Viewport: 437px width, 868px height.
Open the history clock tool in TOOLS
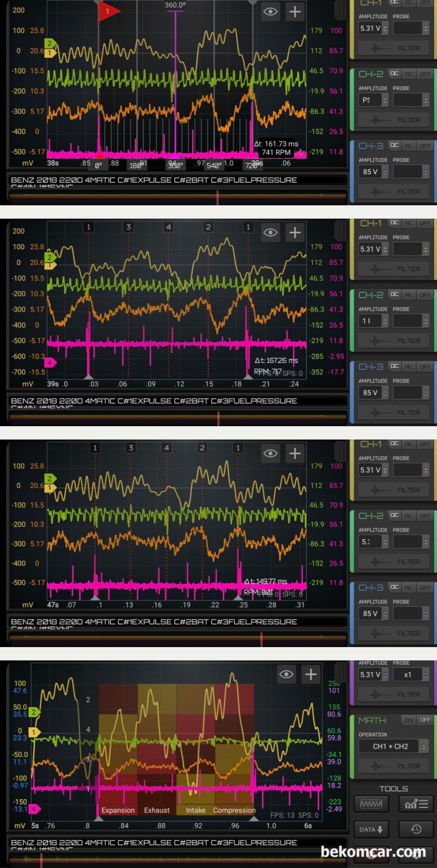tap(416, 829)
